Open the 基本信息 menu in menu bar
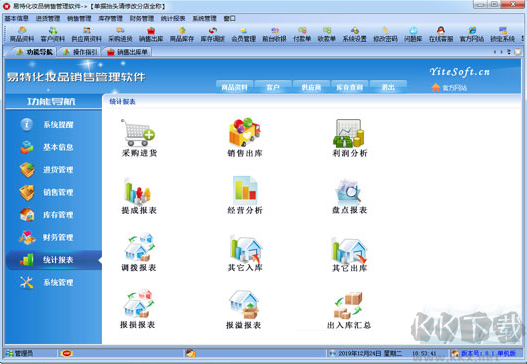 tap(16, 18)
